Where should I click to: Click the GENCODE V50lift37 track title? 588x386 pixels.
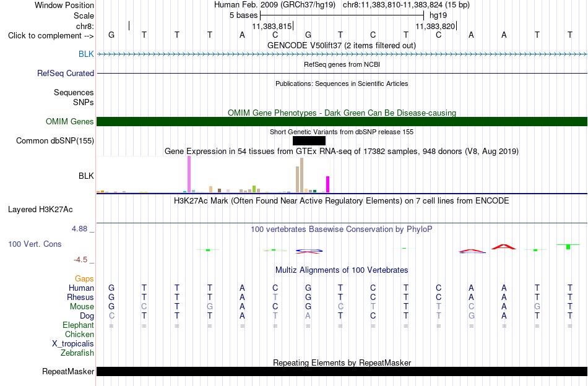[341, 45]
